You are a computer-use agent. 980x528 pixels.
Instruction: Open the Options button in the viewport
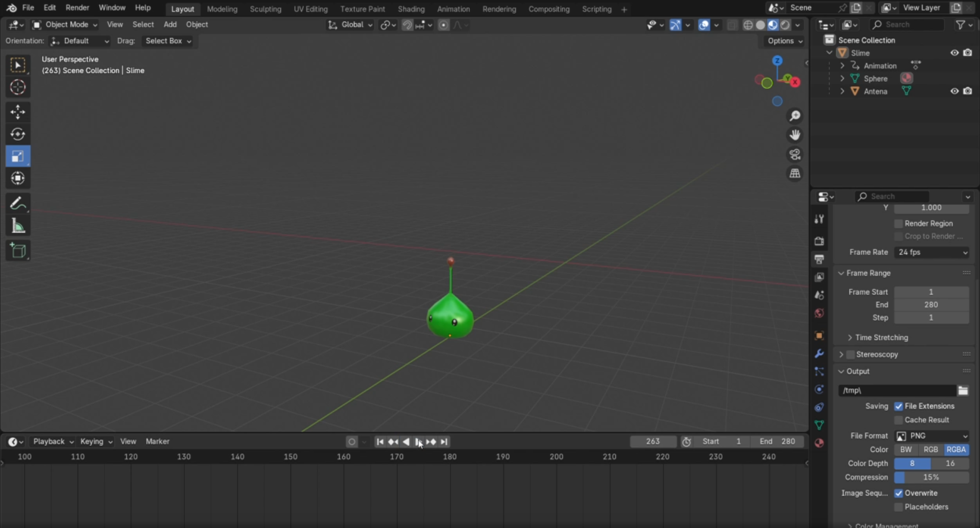tap(785, 41)
